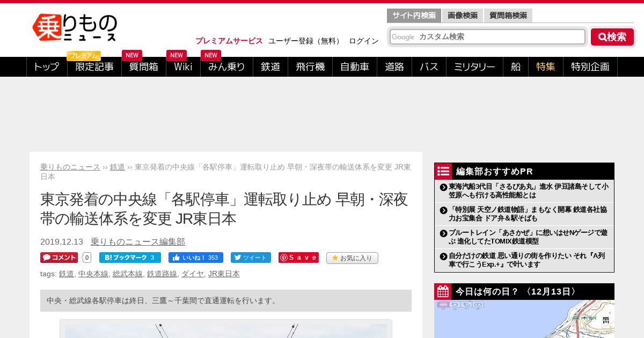The width and height of the screenshot is (644, 338).
Task: Open 飛行機 in the navigation bar
Action: point(310,67)
